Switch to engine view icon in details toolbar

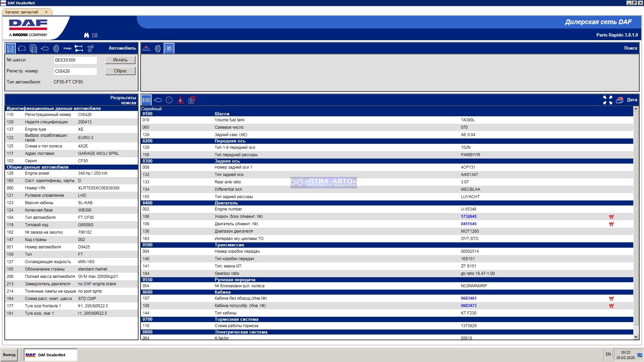click(x=158, y=100)
